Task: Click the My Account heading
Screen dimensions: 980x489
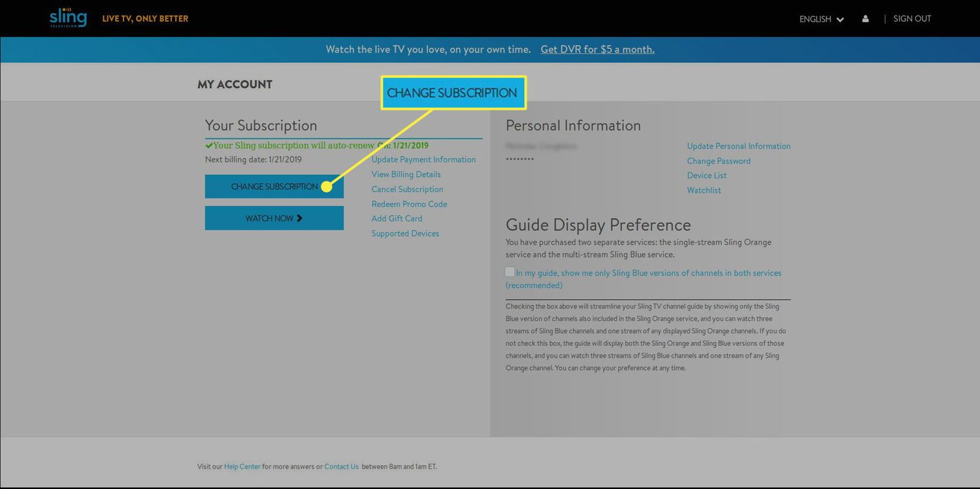Action: pos(235,84)
